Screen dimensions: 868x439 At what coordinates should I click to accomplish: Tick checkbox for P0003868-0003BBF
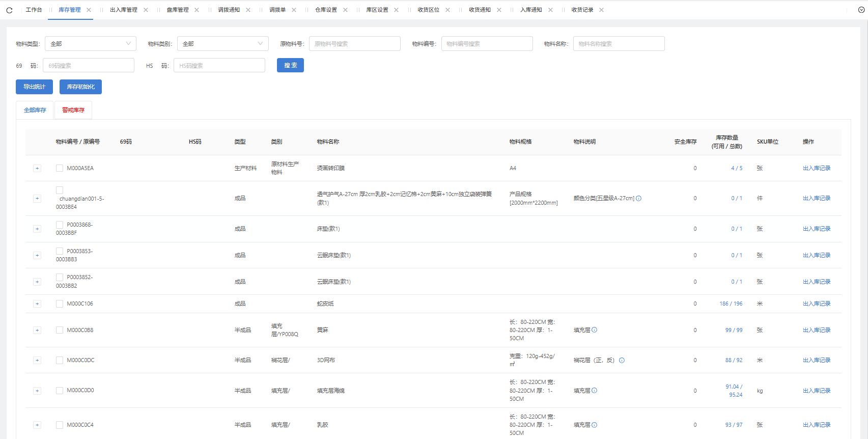[60, 225]
